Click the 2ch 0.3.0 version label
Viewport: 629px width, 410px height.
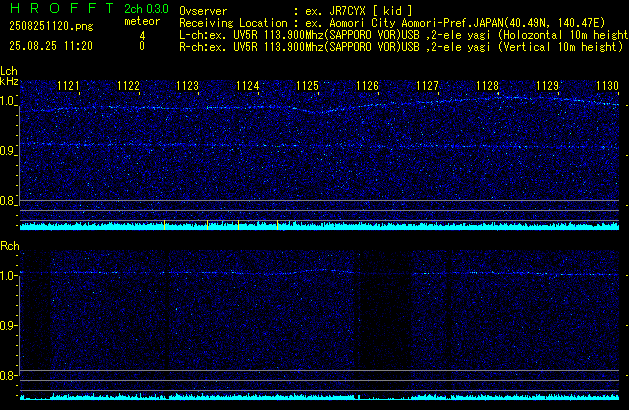click(x=146, y=9)
